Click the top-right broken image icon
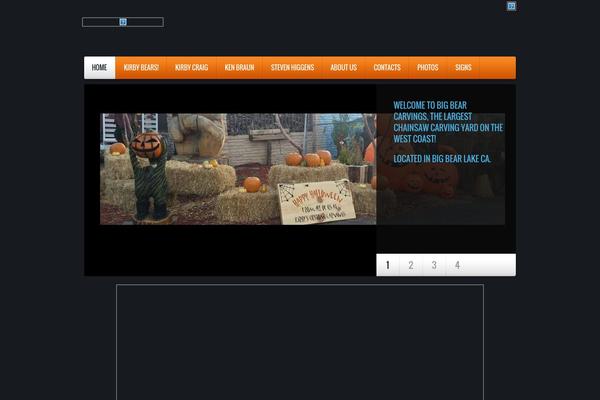The width and height of the screenshot is (600, 400). [511, 6]
